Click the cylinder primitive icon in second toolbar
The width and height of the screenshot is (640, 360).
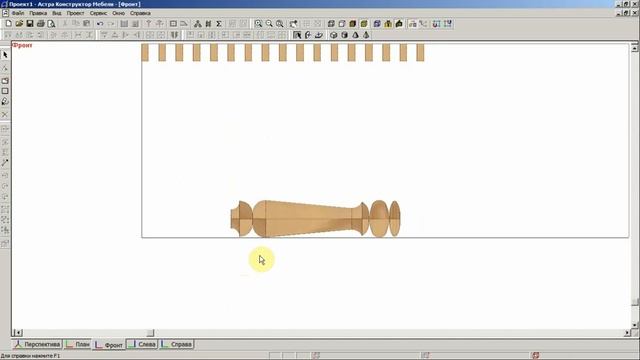[344, 35]
